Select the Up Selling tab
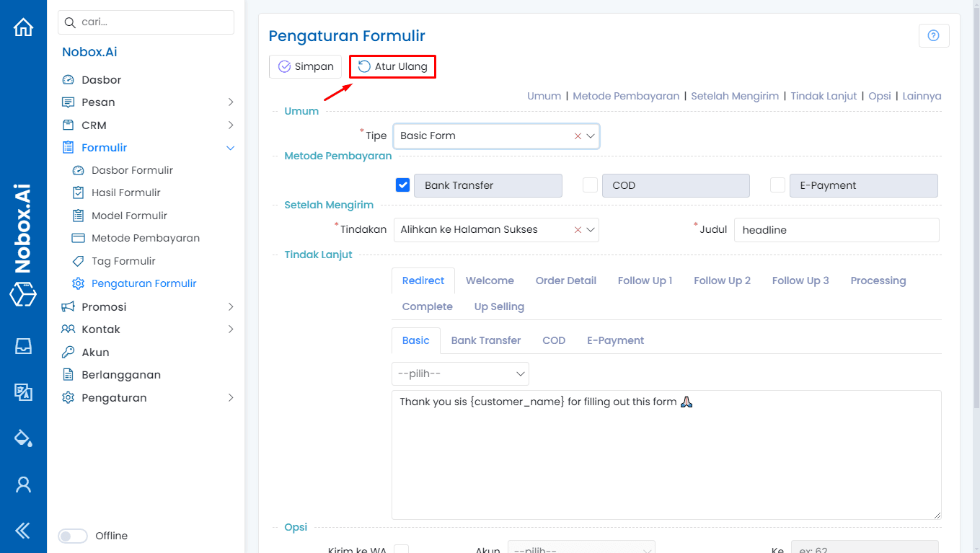Viewport: 980px width, 553px height. click(499, 306)
